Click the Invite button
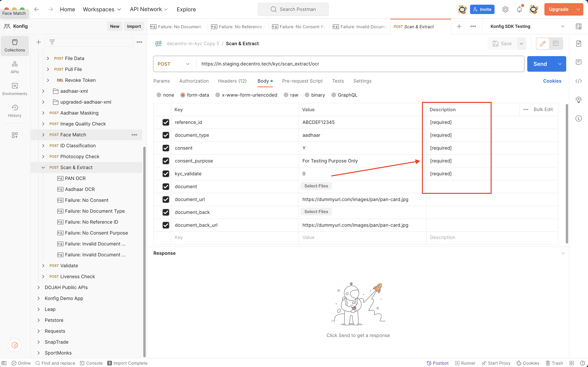This screenshot has width=588, height=367. pos(482,9)
